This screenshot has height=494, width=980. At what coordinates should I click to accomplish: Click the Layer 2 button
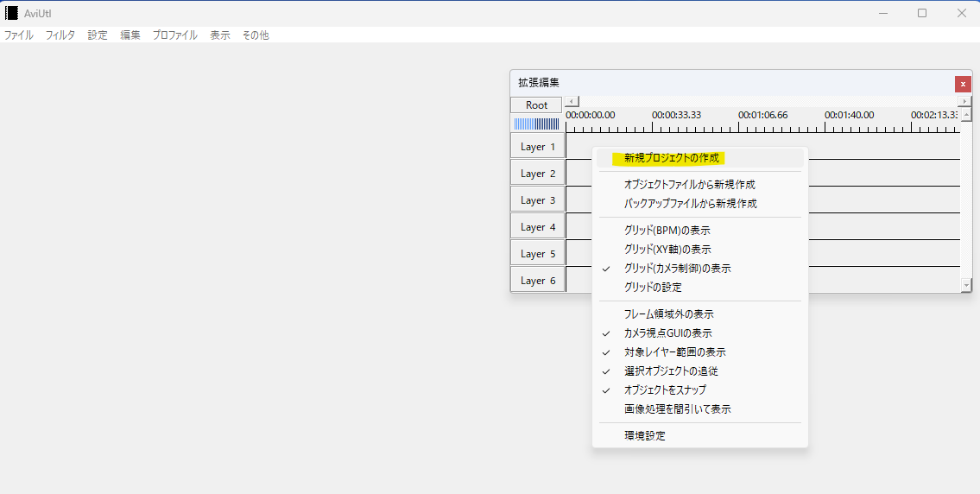click(x=538, y=174)
